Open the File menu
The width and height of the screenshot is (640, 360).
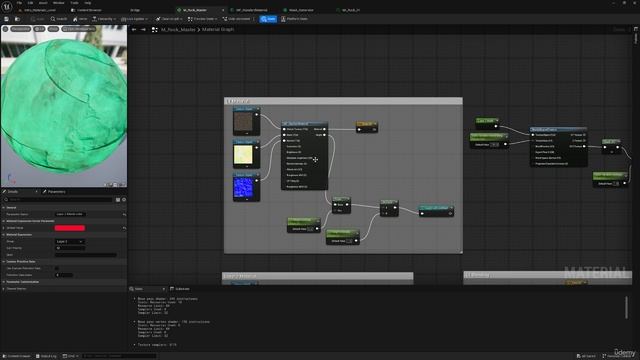click(x=19, y=3)
